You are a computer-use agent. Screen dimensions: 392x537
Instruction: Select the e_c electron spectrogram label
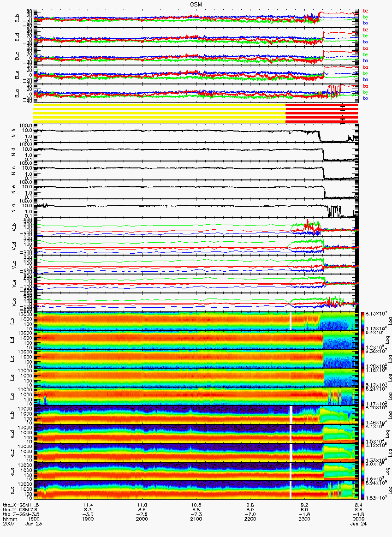coord(12,453)
